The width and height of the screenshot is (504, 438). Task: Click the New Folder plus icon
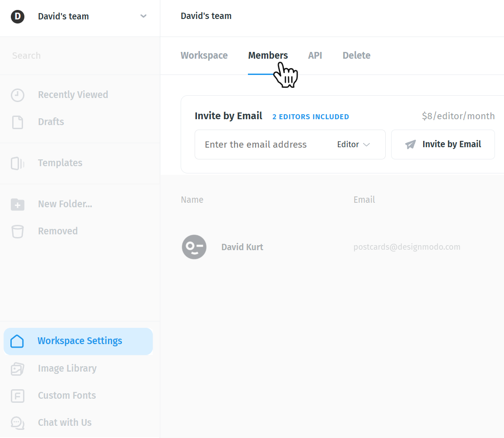[x=17, y=205]
